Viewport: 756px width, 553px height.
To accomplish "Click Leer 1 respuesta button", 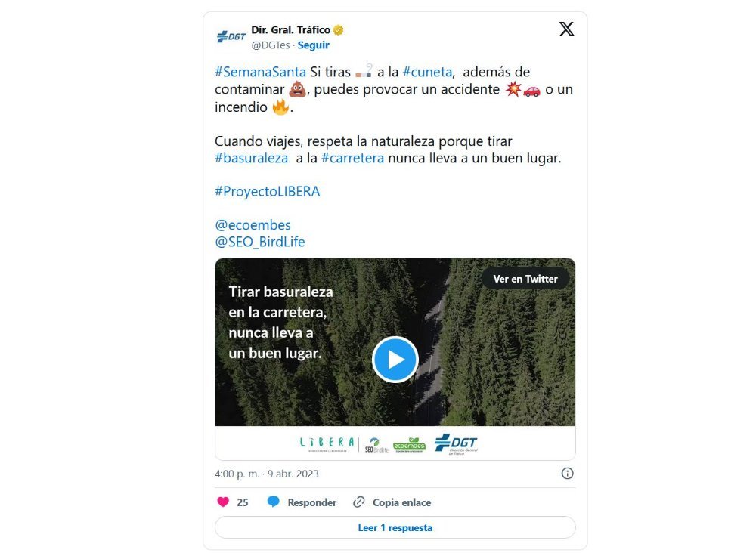I will point(395,528).
